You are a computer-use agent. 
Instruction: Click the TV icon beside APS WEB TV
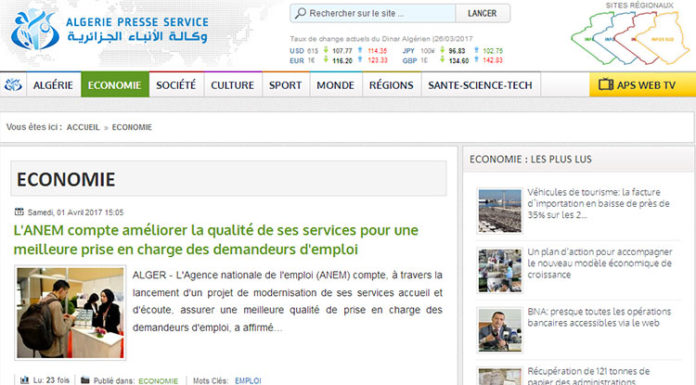point(605,84)
